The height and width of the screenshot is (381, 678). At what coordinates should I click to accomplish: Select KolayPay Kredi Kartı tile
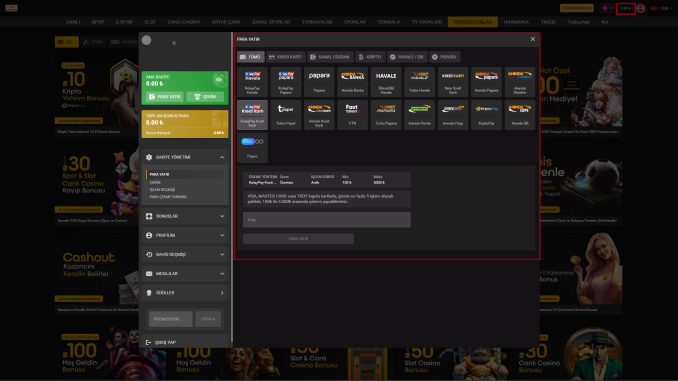[253, 115]
